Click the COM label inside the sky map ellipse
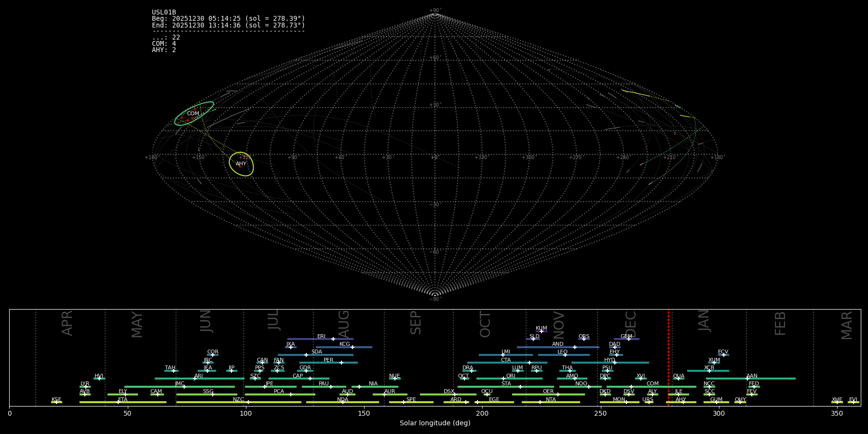This screenshot has width=868, height=434. pos(193,114)
